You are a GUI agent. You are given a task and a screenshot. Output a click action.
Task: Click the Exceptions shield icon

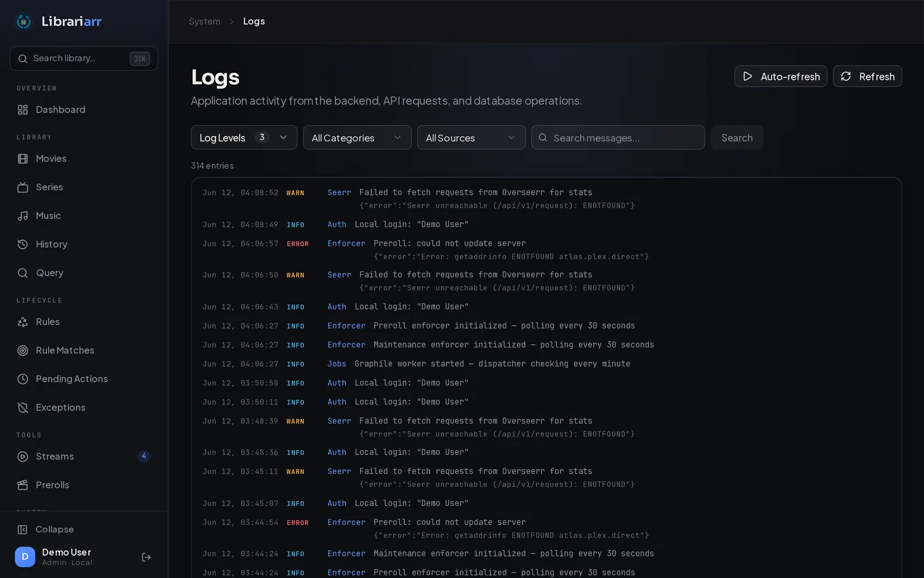click(x=22, y=407)
